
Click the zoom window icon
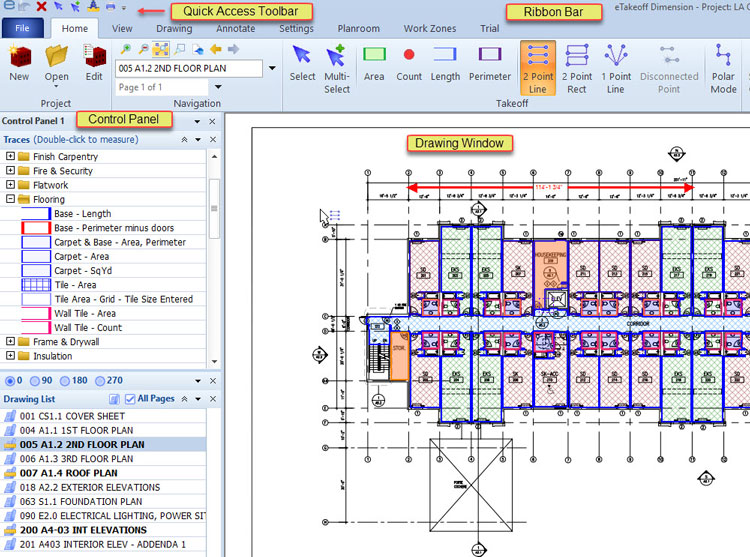coord(179,49)
